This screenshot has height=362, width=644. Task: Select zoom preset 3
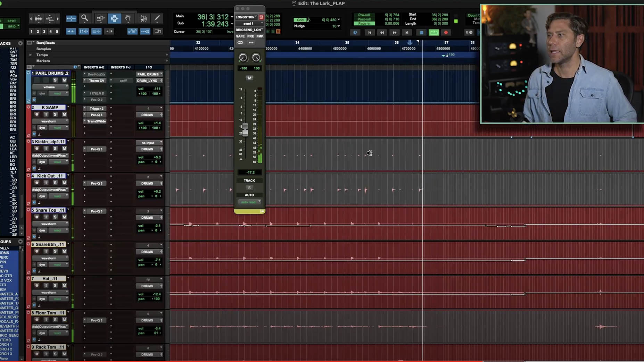[44, 31]
